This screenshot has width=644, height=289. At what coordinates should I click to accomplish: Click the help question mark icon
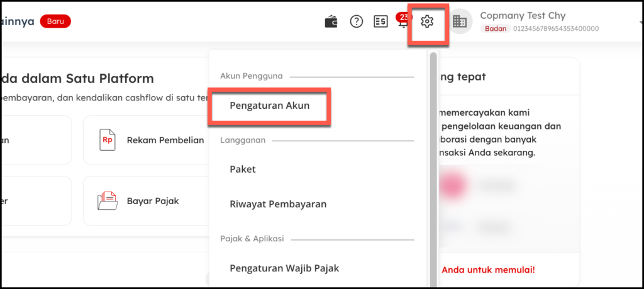[357, 22]
